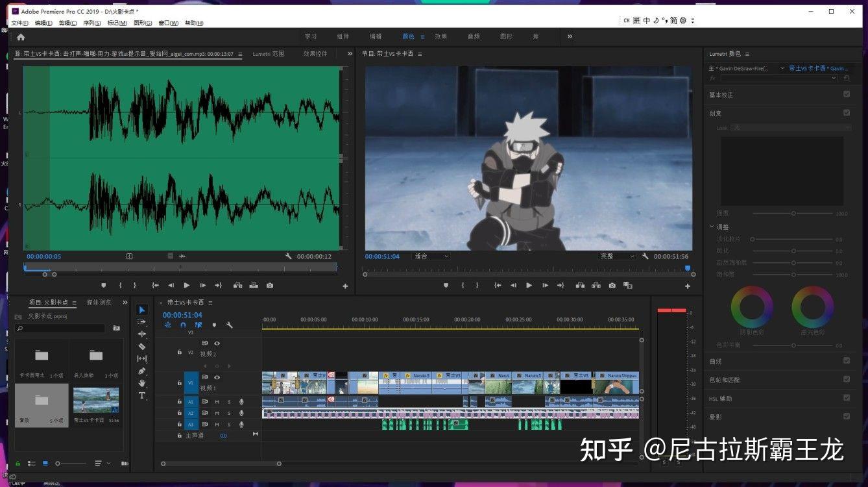The image size is (868, 487).
Task: Select the Selection arrow tool
Action: [142, 310]
